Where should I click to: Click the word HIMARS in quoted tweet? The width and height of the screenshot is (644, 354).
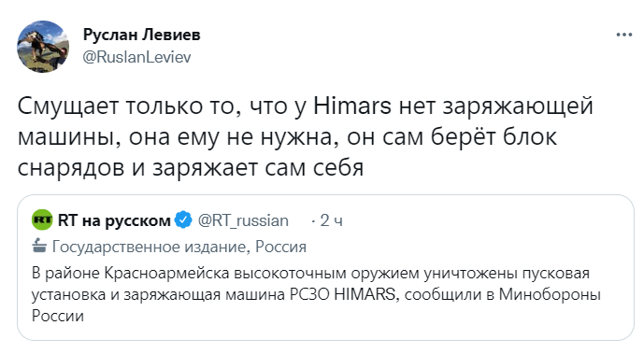coord(365,294)
